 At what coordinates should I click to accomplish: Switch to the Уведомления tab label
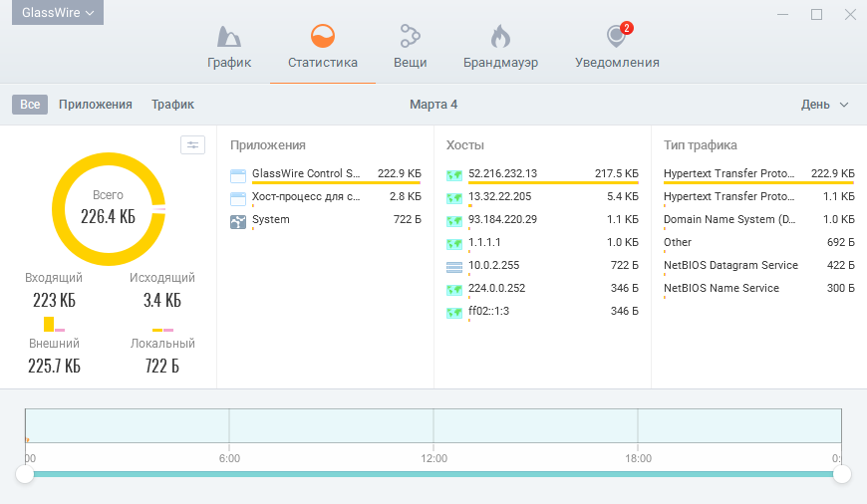(x=617, y=63)
